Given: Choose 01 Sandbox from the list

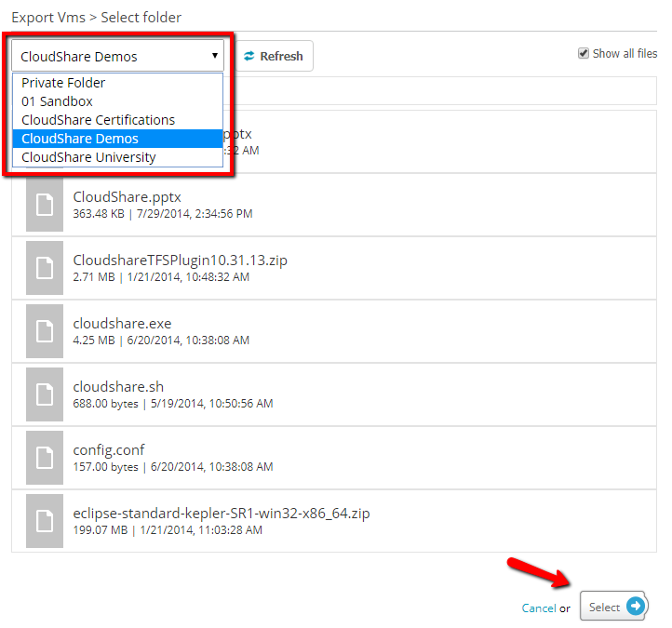Looking at the screenshot, I should [x=118, y=101].
